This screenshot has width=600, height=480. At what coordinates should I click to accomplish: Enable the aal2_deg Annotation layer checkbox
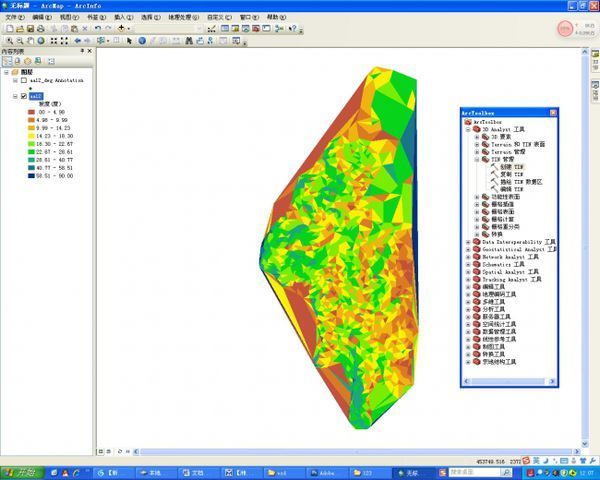click(24, 79)
